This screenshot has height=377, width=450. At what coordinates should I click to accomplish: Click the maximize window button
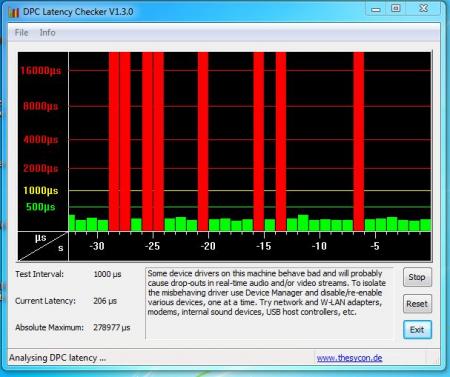pyautogui.click(x=396, y=8)
